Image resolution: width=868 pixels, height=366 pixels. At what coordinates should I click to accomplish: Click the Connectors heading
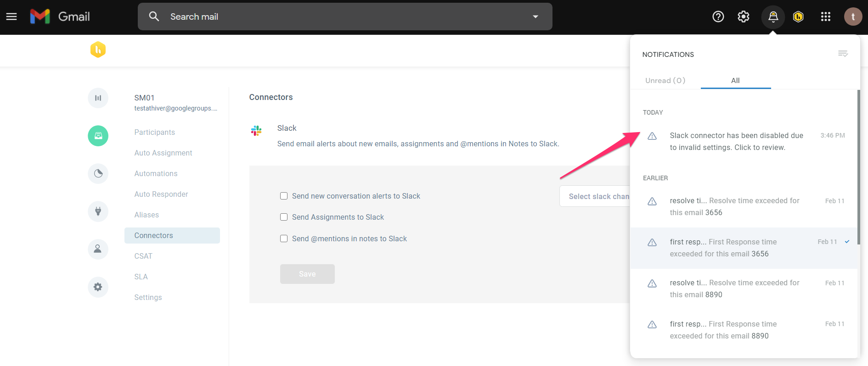[x=271, y=97]
